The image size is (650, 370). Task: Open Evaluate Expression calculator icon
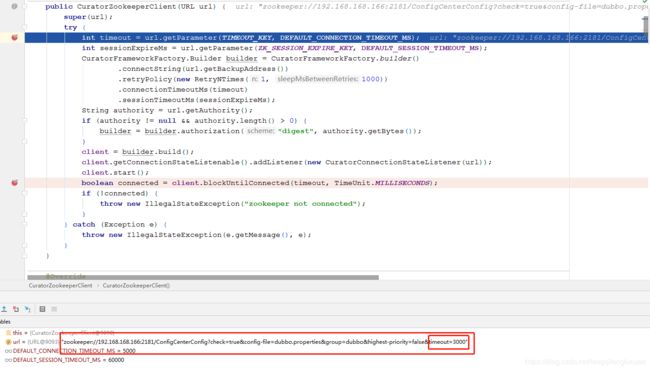42,309
